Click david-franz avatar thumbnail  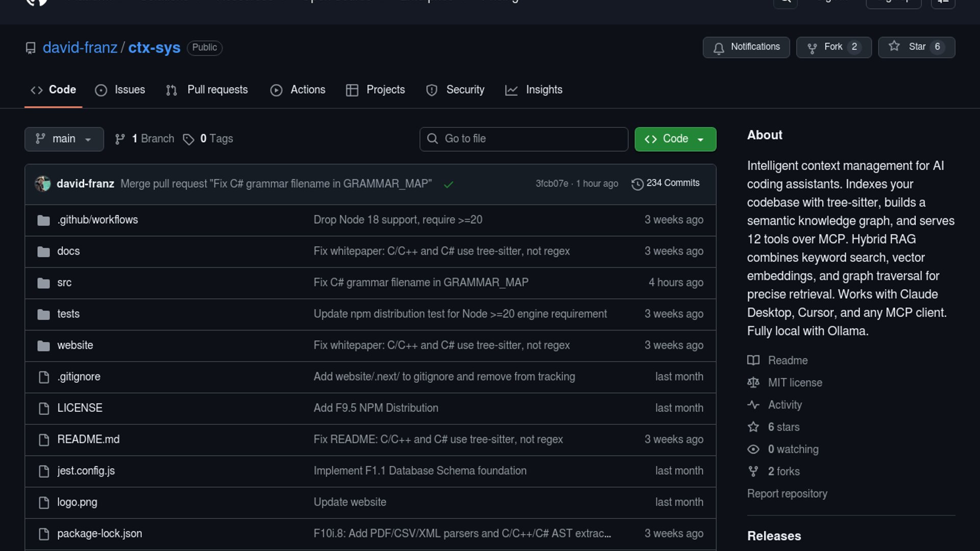coord(43,184)
